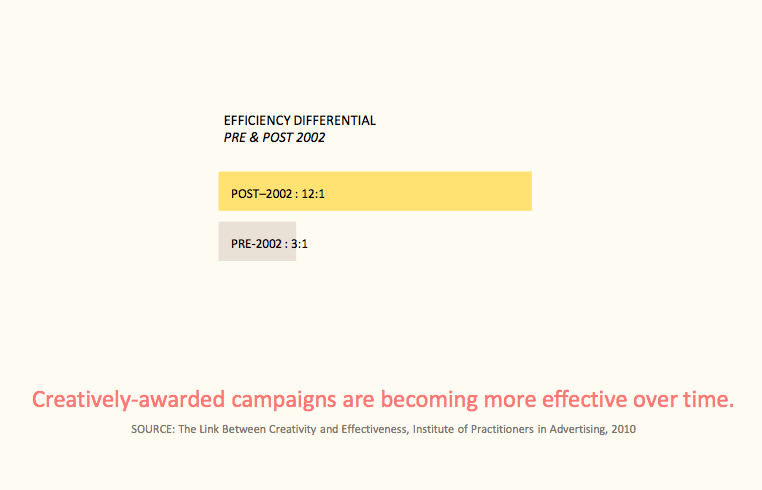The height and width of the screenshot is (490, 762).
Task: Click the year 2010 in the source line
Action: tap(623, 429)
